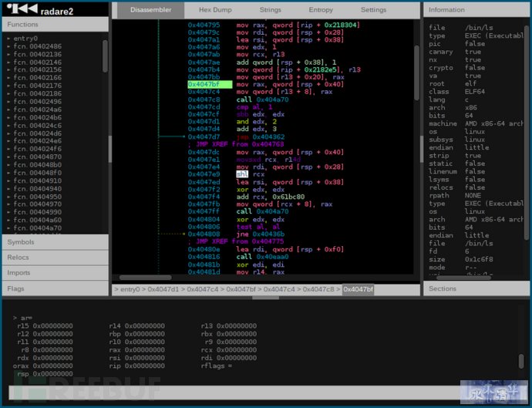Follow call target 0x404a70 at 0x4047c8

(x=272, y=99)
